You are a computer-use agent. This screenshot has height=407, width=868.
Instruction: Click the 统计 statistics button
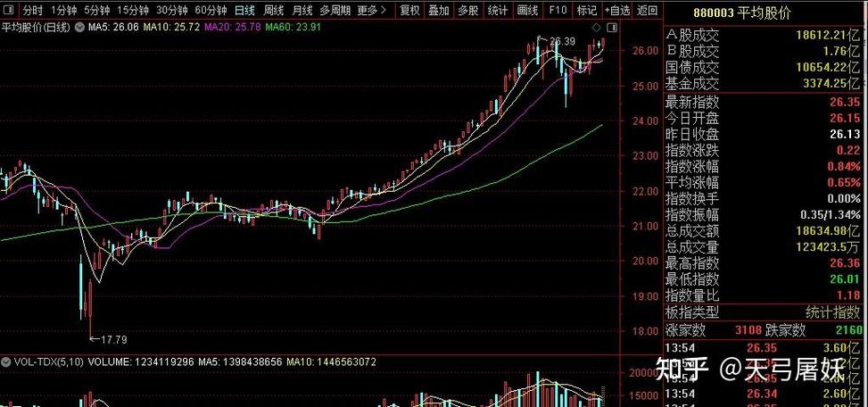click(498, 11)
